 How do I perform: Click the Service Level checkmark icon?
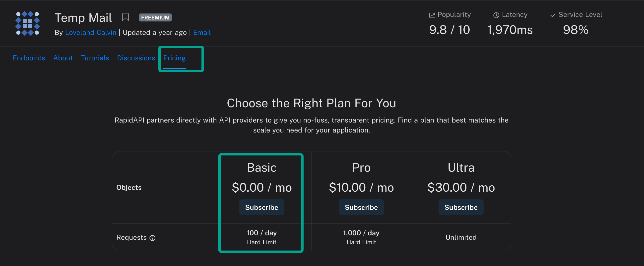[x=553, y=15]
